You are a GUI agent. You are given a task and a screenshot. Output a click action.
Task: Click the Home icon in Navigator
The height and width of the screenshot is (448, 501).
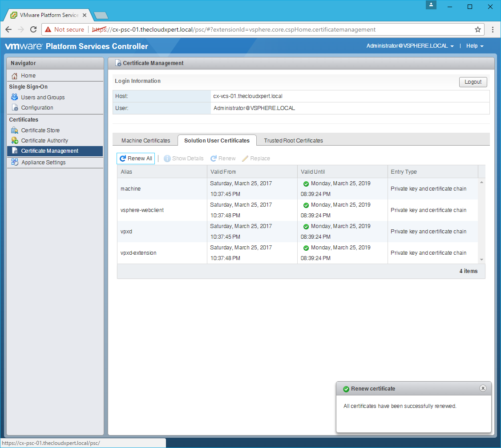[15, 76]
